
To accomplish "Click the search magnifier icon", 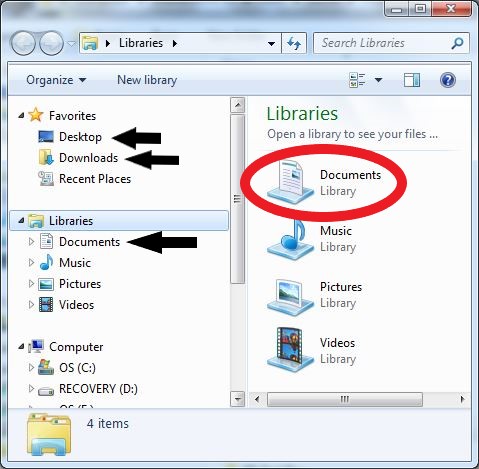I will 457,43.
